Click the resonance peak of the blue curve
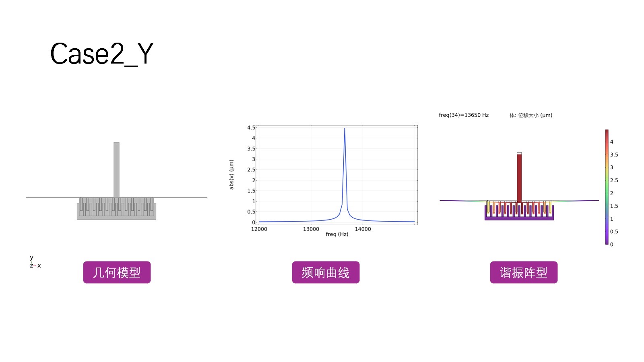The image size is (644, 362). [345, 129]
